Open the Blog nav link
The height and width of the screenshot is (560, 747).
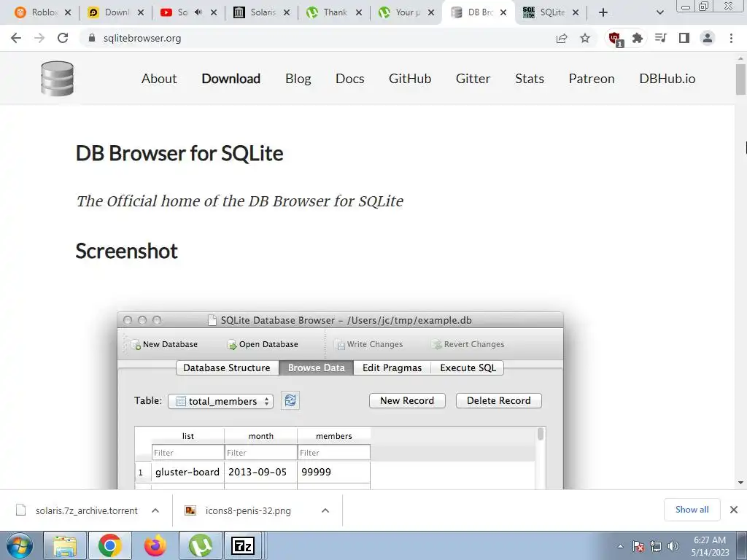[x=298, y=79]
